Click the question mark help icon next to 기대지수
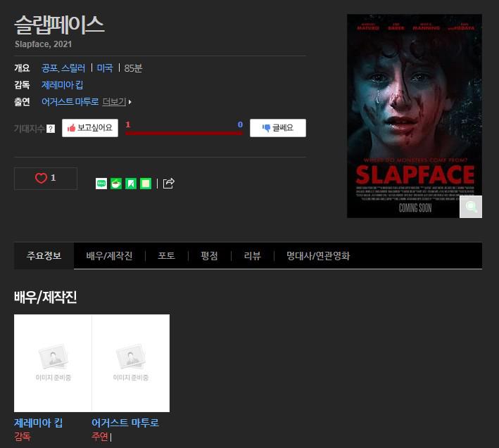 tap(51, 129)
